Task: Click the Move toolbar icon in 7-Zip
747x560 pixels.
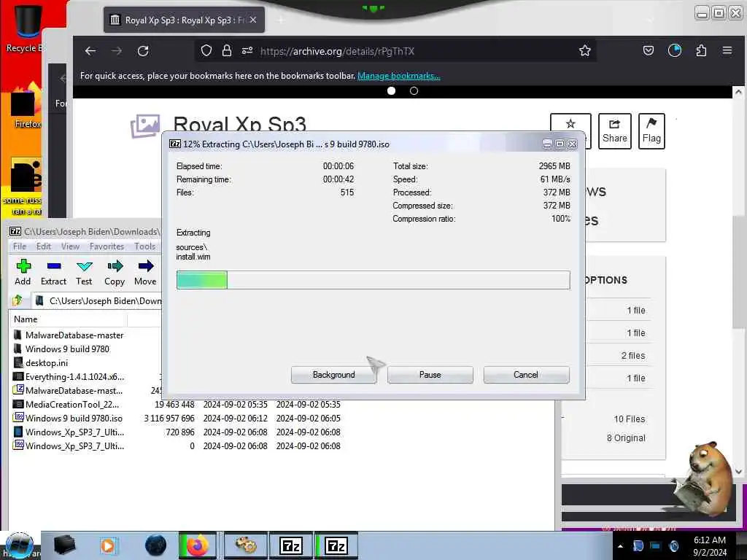Action: [x=145, y=273]
